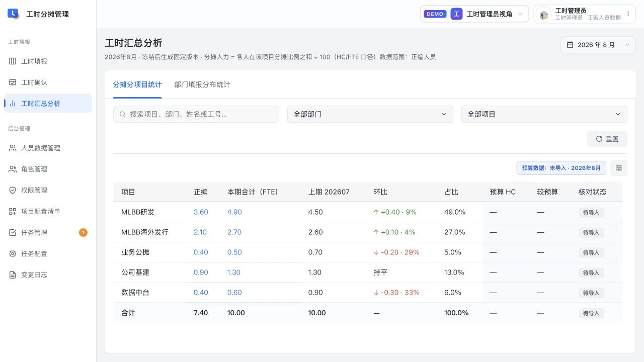This screenshot has height=362, width=644.
Task: Click the app logo icon beside 工时分摊管理
Action: (x=14, y=14)
